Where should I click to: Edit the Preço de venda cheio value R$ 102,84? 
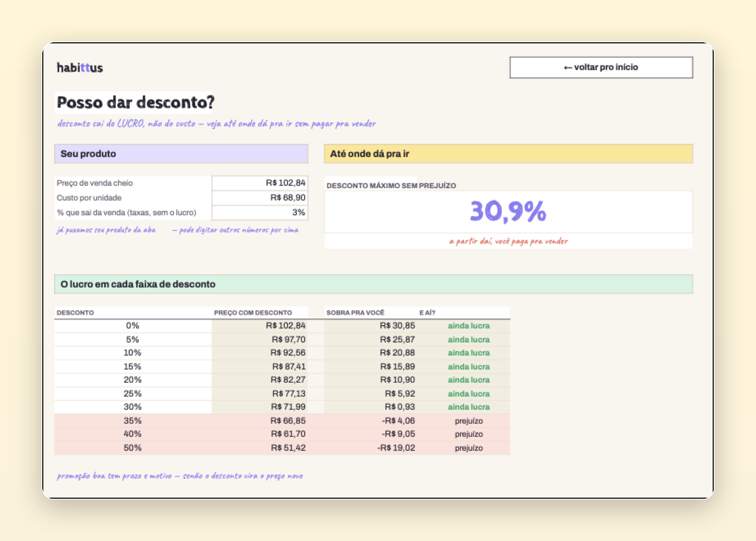pyautogui.click(x=260, y=183)
